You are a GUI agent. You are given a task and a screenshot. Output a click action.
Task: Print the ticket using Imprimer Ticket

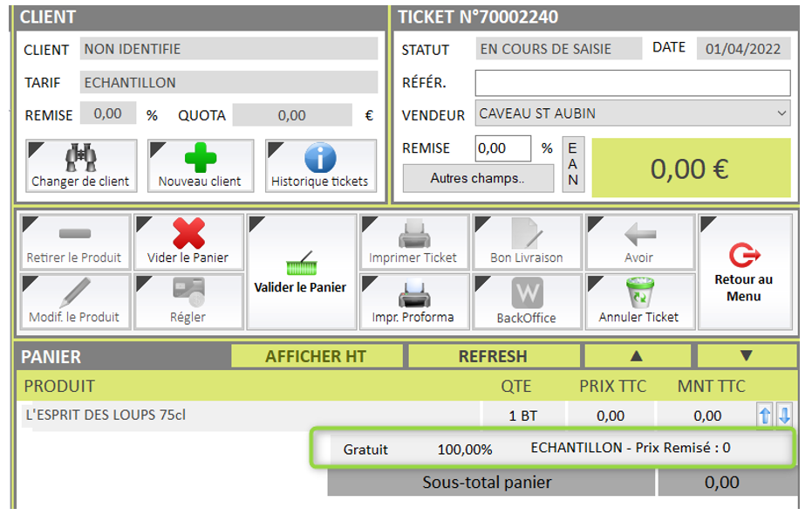click(413, 241)
